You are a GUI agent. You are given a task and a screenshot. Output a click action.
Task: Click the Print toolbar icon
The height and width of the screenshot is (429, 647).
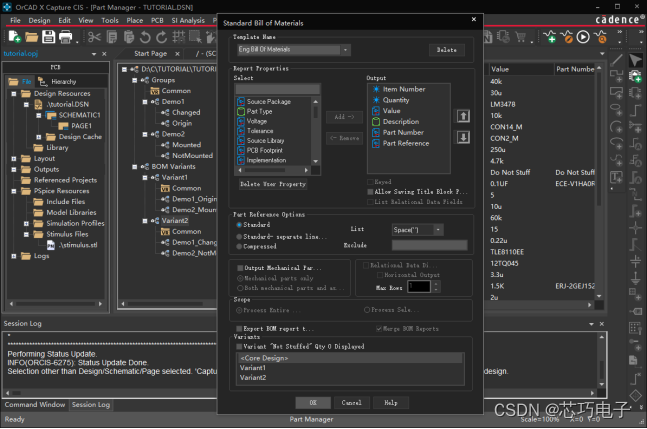(x=66, y=37)
